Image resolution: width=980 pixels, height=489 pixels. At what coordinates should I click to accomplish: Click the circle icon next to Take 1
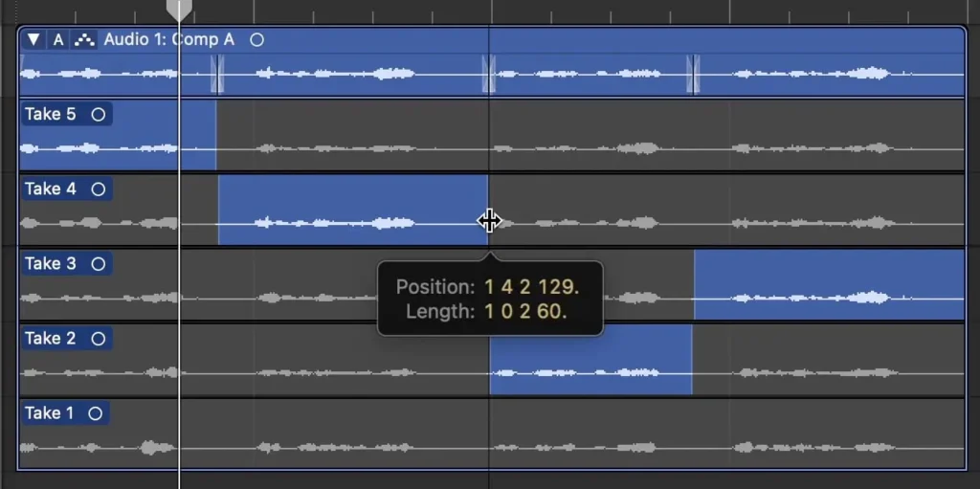[95, 412]
